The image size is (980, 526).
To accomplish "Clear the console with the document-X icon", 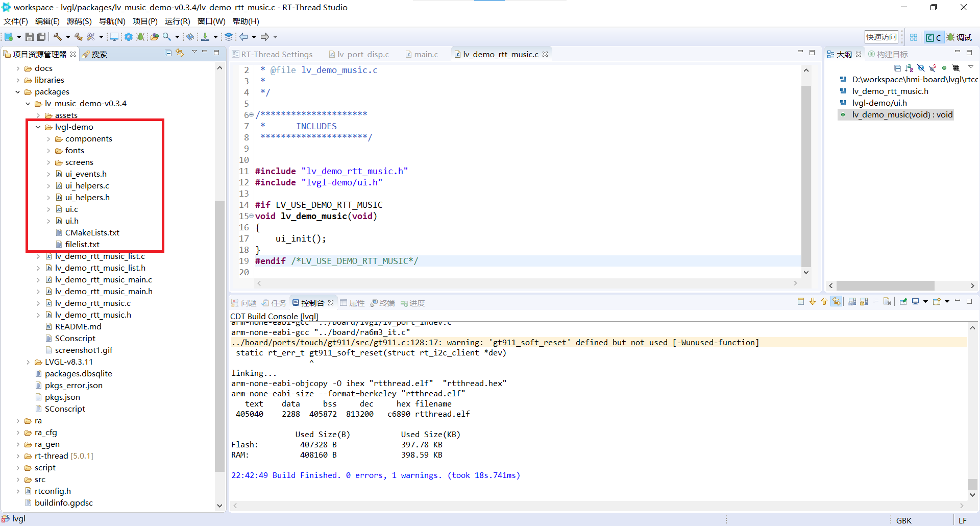I will (x=888, y=302).
